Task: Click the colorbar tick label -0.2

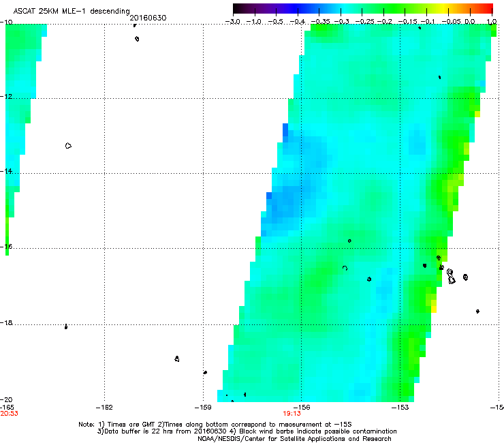Action: click(x=385, y=22)
